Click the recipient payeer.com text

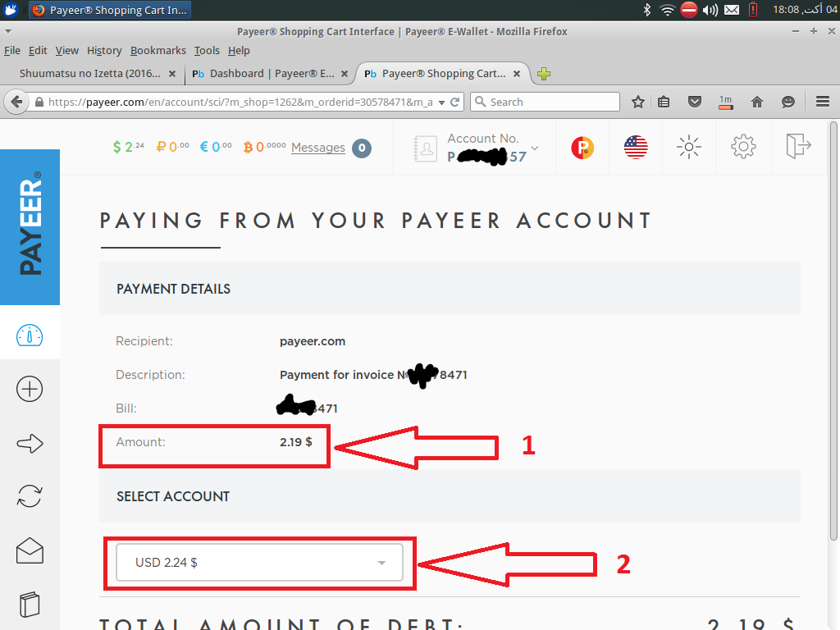(x=313, y=341)
